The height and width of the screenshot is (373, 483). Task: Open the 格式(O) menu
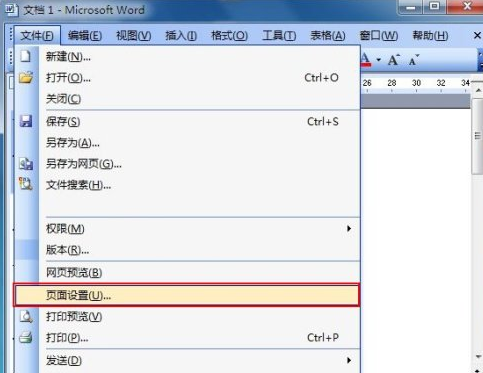point(229,35)
